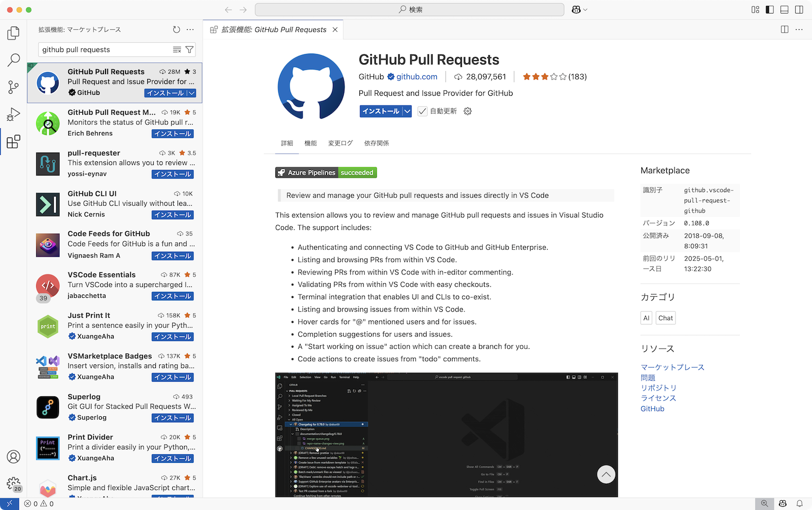Click the title bar 検索 command box
Viewport: 812px width, 510px height.
(410, 10)
